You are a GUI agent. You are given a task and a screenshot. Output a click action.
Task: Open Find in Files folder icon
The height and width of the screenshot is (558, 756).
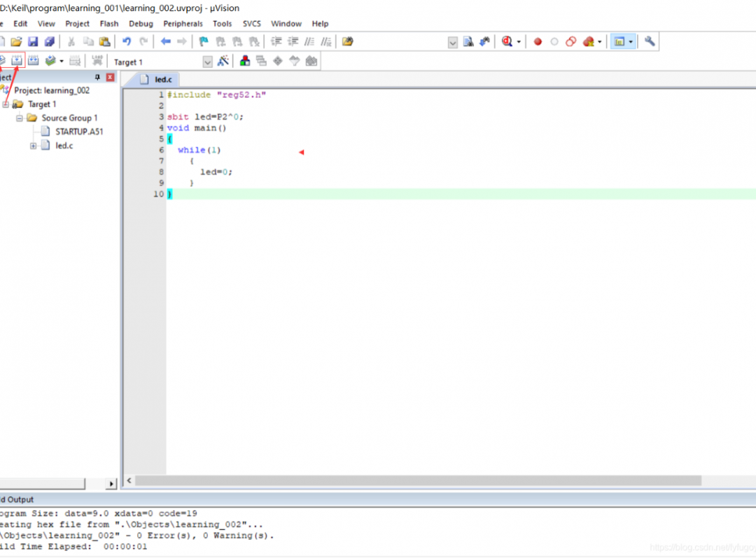coord(348,41)
